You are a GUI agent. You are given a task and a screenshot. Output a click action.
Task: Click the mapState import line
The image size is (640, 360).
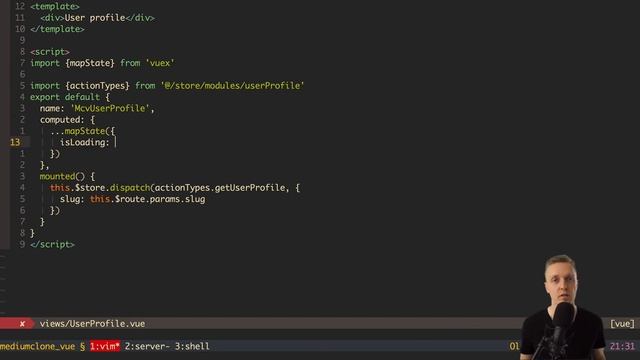pos(102,63)
